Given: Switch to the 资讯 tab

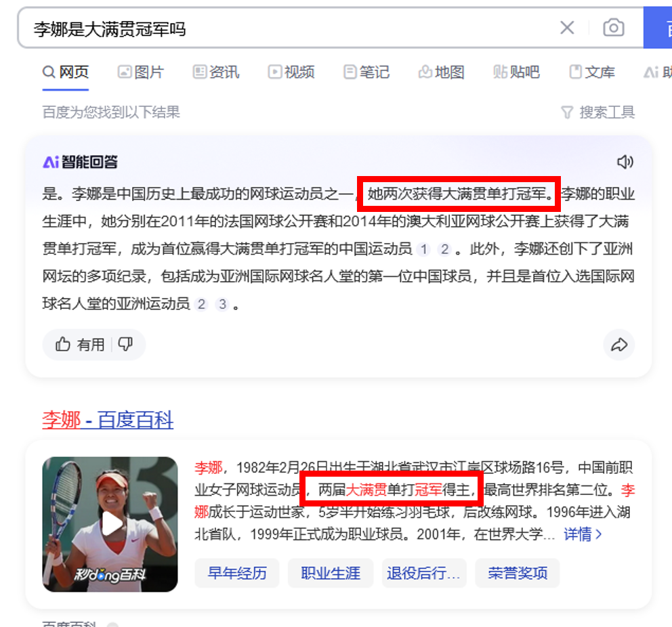Looking at the screenshot, I should [x=216, y=72].
